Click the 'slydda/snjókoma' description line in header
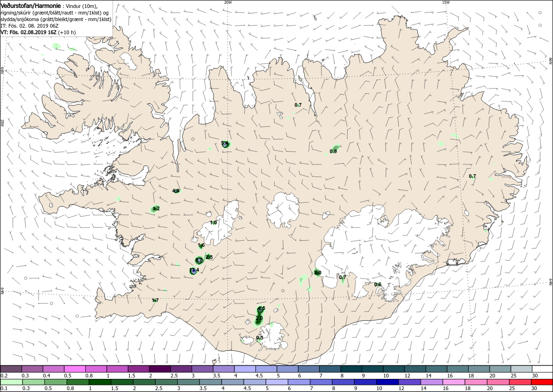The width and height of the screenshot is (553, 392). click(56, 19)
